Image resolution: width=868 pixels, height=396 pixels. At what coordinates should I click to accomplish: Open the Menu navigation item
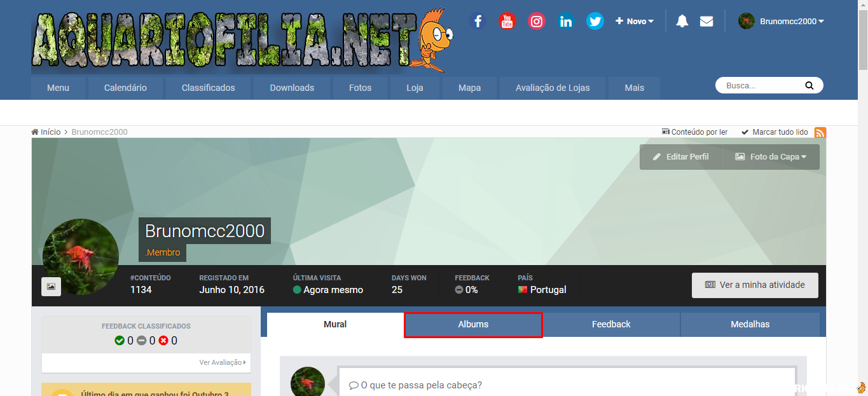58,88
